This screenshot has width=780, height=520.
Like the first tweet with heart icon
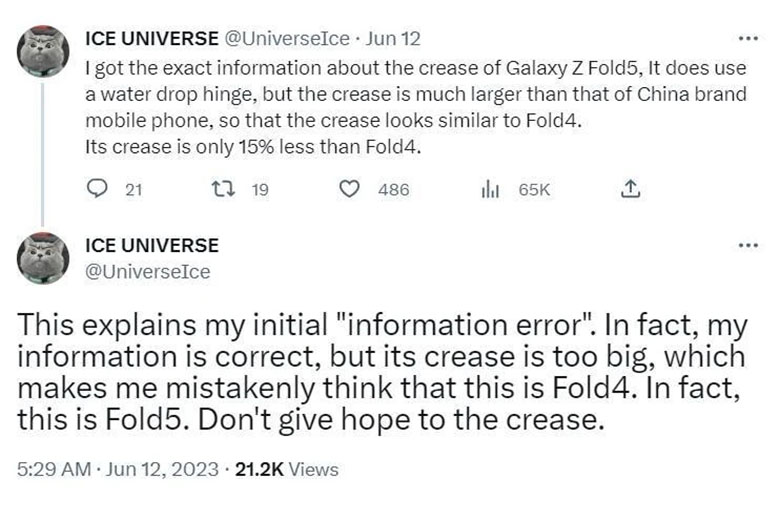(349, 189)
